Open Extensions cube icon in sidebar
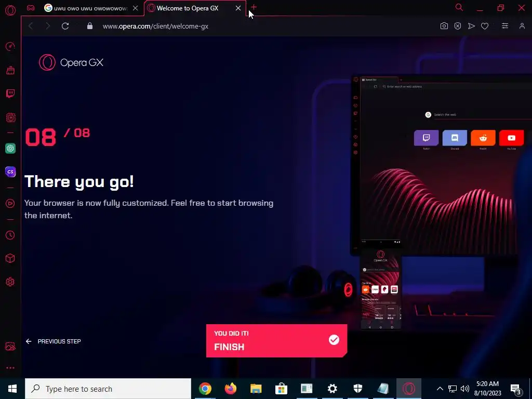The height and width of the screenshot is (399, 532). [10, 258]
